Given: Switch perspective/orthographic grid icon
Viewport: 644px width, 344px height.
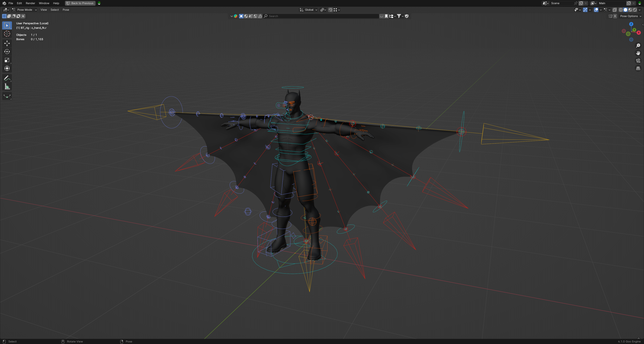Looking at the screenshot, I should pos(638,68).
